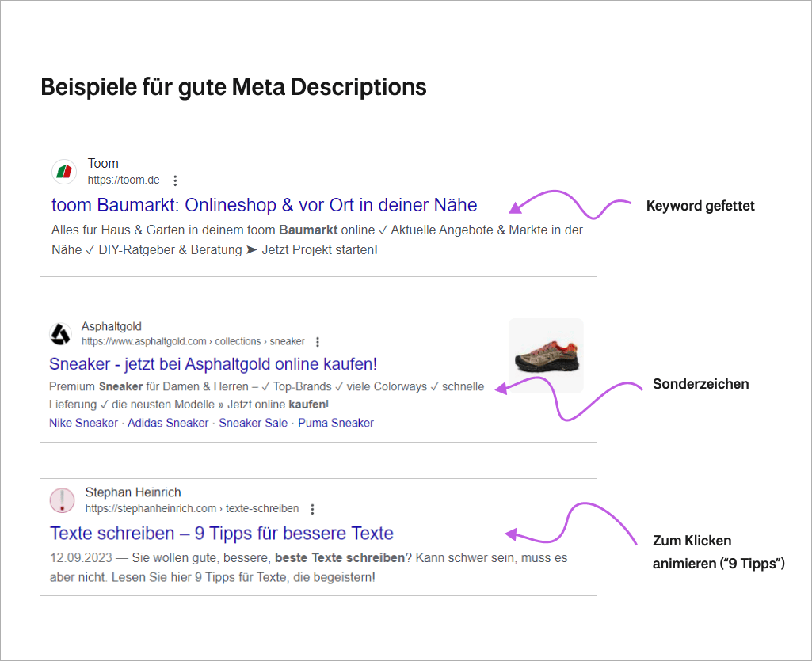Click the Stephan Heinrich site name
This screenshot has height=661, width=812.
pos(133,492)
